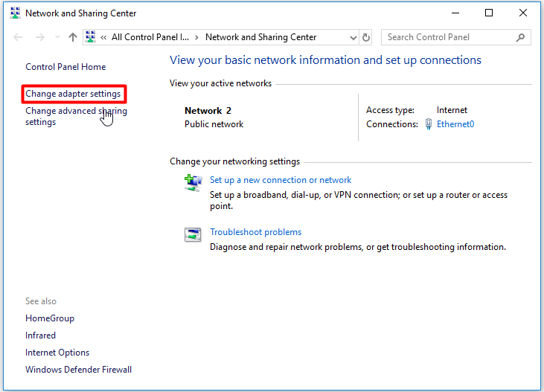Open Change adapter settings
The image size is (544, 392).
pos(73,94)
